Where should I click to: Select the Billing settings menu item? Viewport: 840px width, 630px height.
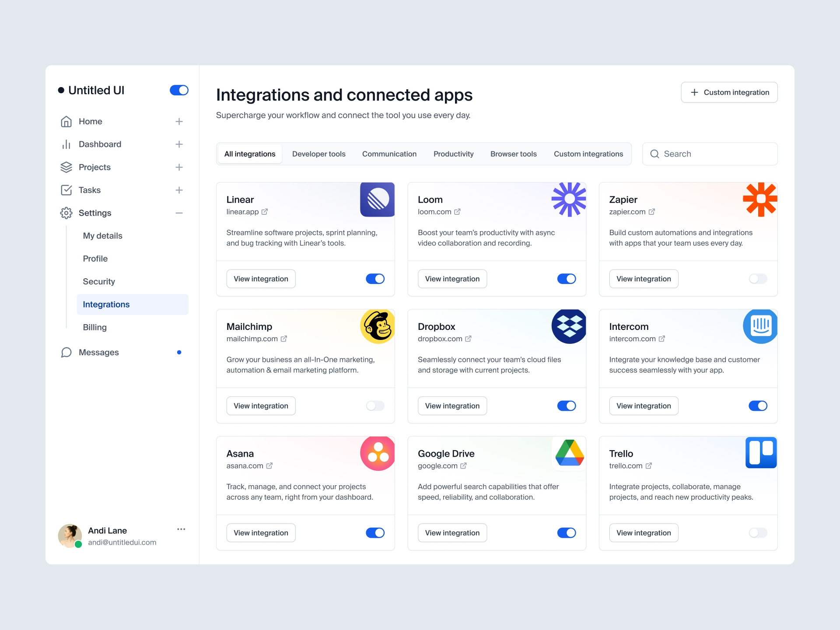(94, 327)
